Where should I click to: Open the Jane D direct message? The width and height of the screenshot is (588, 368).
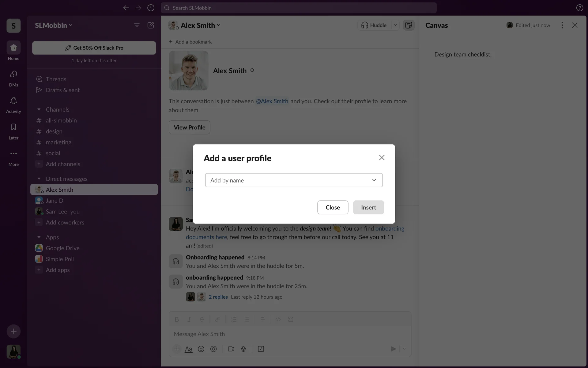(x=55, y=201)
